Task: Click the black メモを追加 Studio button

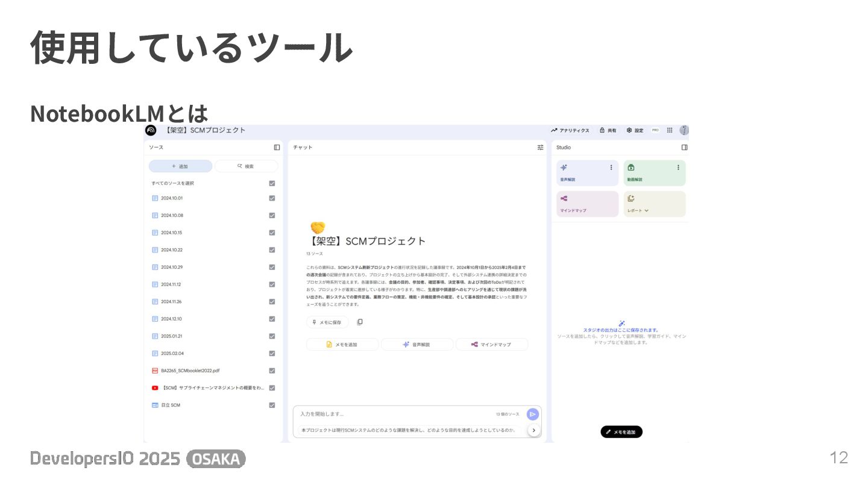Action: pyautogui.click(x=621, y=432)
